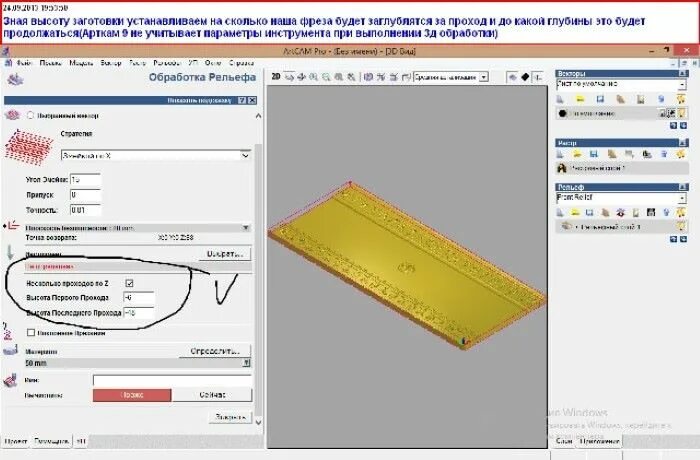Click the Высота Первого Прохода field
Image resolution: width=700 pixels, height=460 pixels.
pos(139,297)
